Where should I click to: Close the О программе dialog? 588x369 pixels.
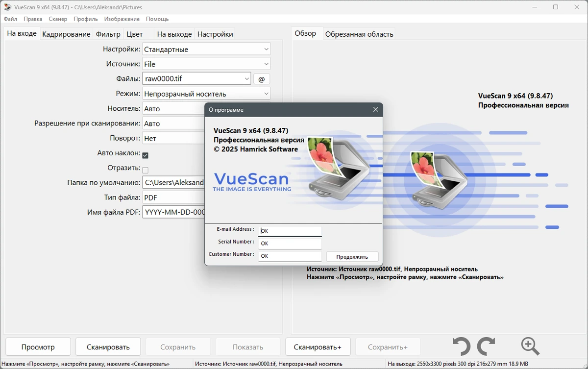click(x=376, y=110)
